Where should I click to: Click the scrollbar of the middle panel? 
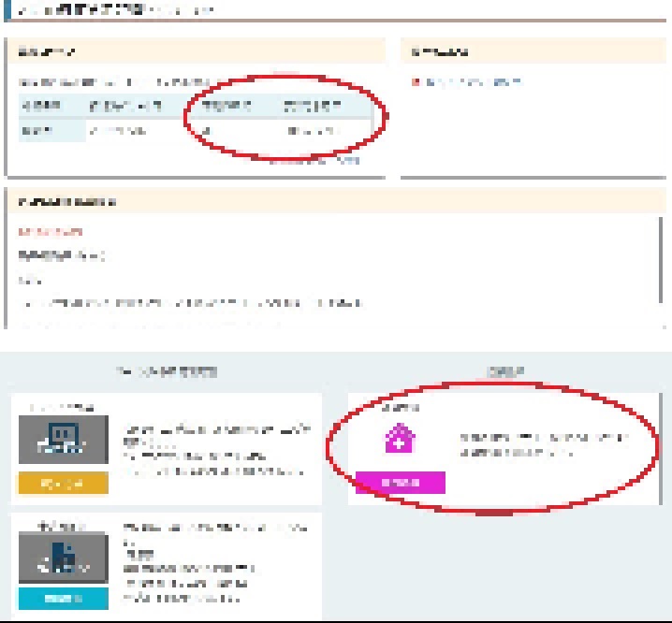pos(664,271)
